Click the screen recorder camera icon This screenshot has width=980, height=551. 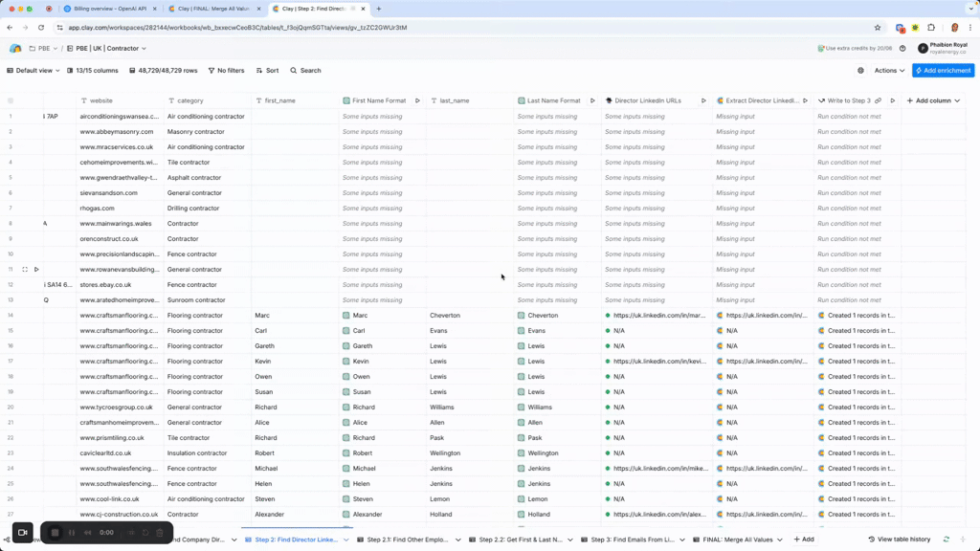pos(22,533)
